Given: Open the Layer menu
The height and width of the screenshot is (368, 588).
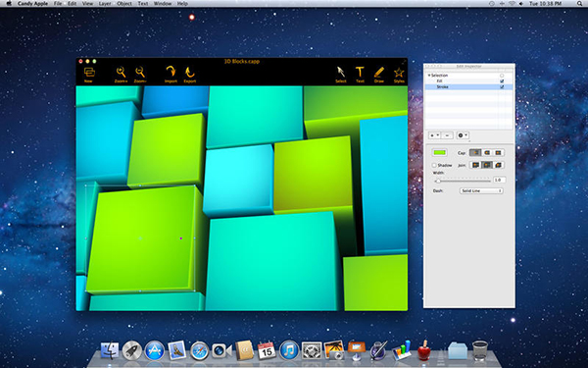Looking at the screenshot, I should click(x=105, y=3).
